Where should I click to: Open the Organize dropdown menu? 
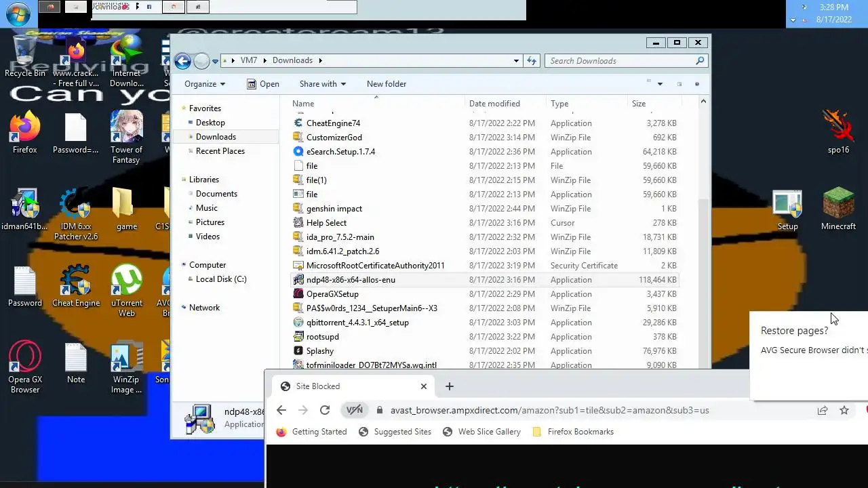[x=205, y=84]
